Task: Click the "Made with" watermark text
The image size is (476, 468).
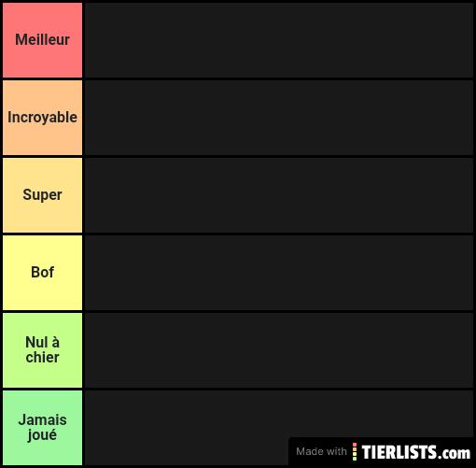Action: (x=321, y=451)
